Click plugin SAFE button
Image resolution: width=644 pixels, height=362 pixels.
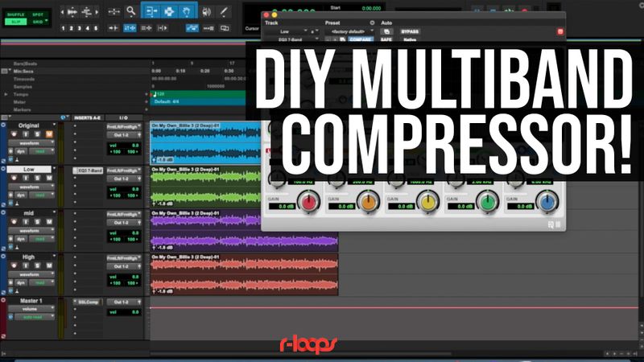386,39
